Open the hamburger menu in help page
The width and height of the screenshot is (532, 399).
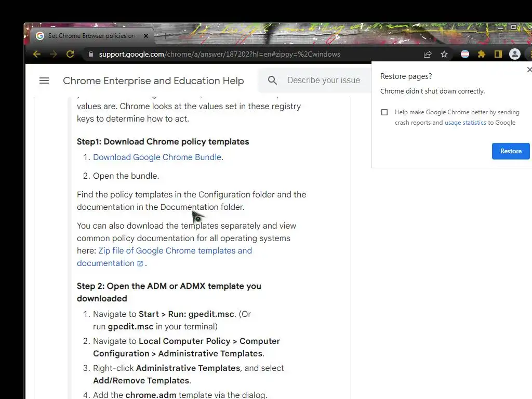(x=44, y=81)
